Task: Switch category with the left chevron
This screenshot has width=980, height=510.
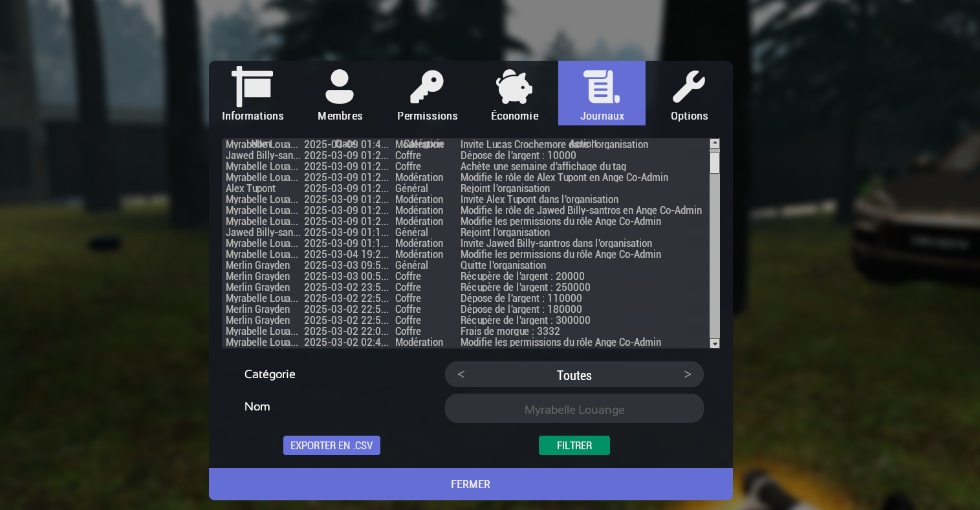Action: coord(461,374)
